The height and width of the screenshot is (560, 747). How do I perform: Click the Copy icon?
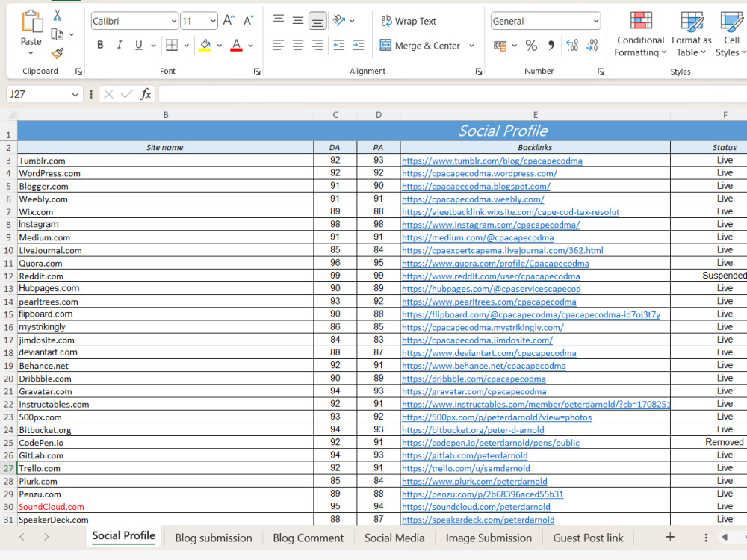tap(58, 34)
